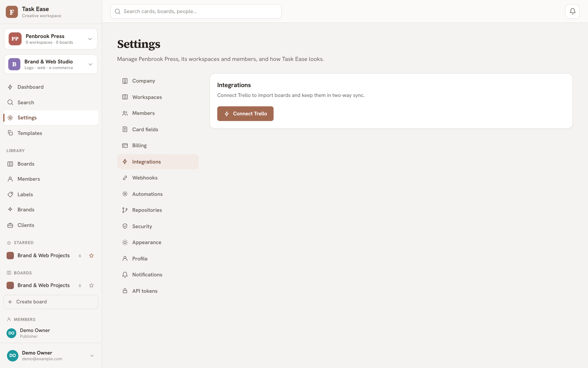This screenshot has height=368, width=588.
Task: Click the Task Ease logo icon
Action: click(12, 12)
